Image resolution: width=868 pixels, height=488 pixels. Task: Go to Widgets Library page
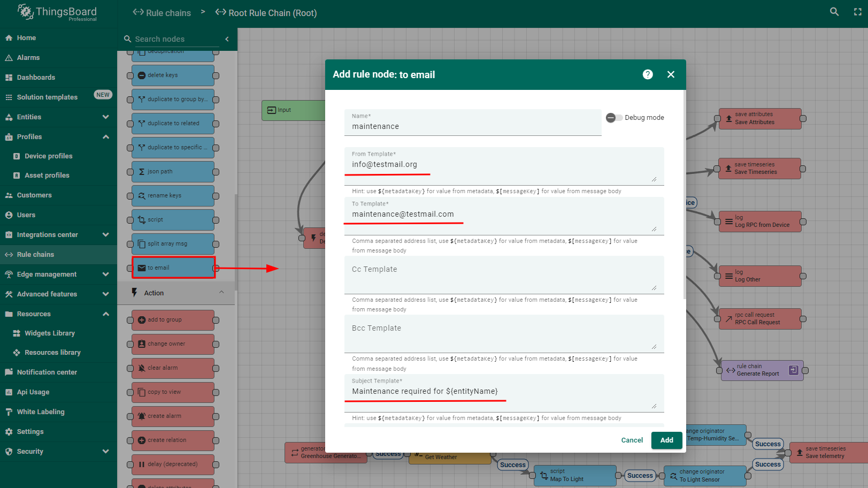(49, 333)
